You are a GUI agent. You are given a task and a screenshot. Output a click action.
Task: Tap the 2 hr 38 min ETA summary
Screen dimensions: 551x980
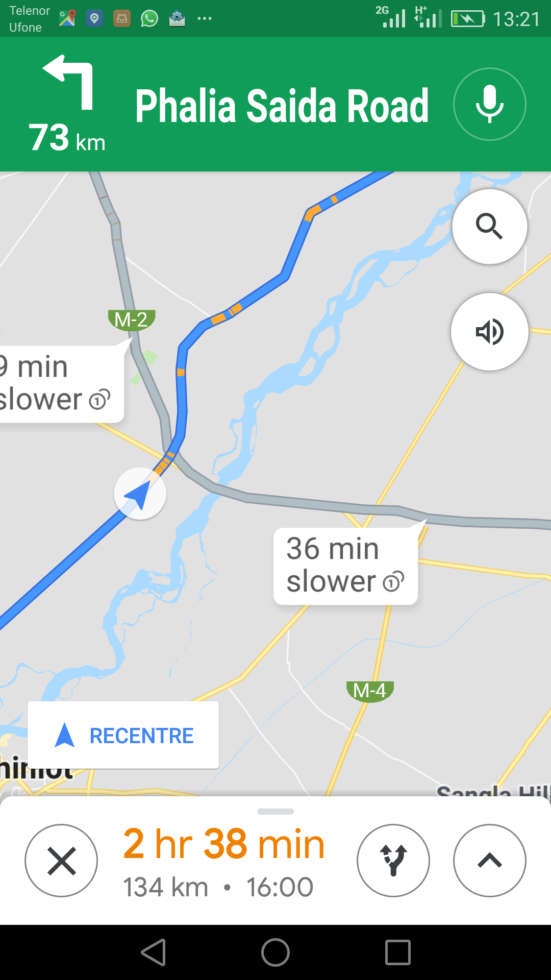[x=224, y=844]
